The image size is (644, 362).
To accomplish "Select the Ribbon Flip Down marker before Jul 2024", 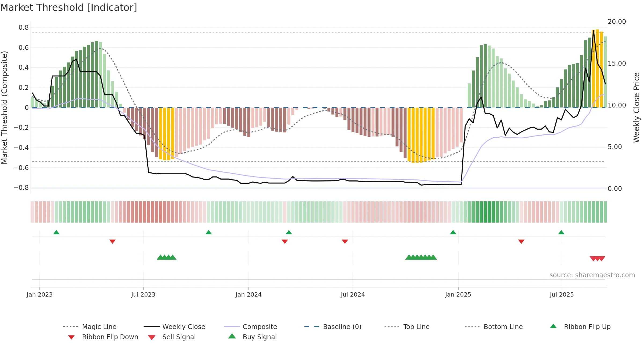I will tap(345, 242).
